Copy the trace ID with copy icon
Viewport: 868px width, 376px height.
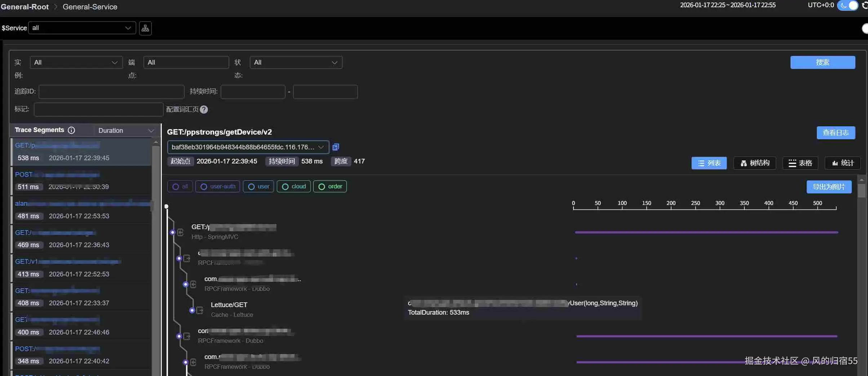pos(336,147)
